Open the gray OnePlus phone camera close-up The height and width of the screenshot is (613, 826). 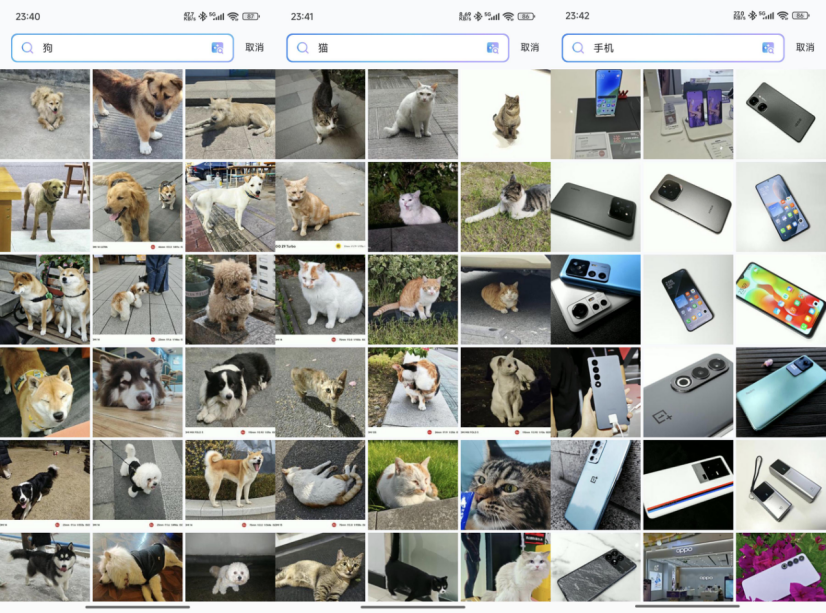pos(688,392)
